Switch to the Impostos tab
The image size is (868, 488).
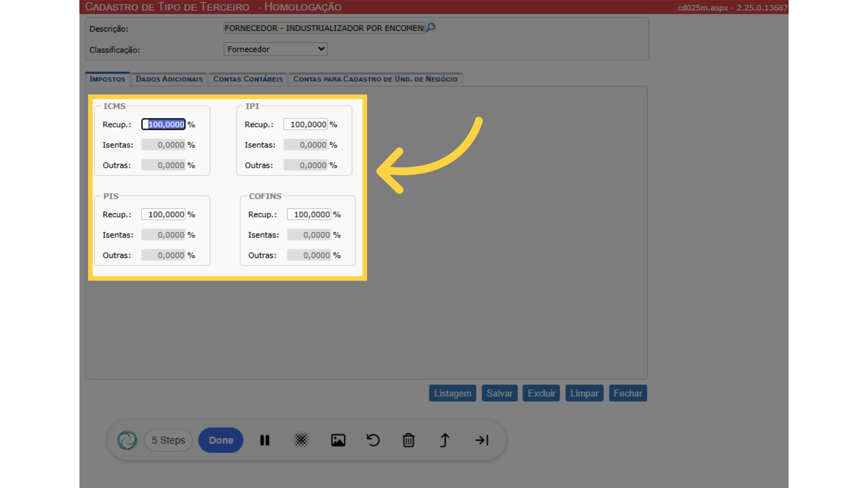[108, 79]
